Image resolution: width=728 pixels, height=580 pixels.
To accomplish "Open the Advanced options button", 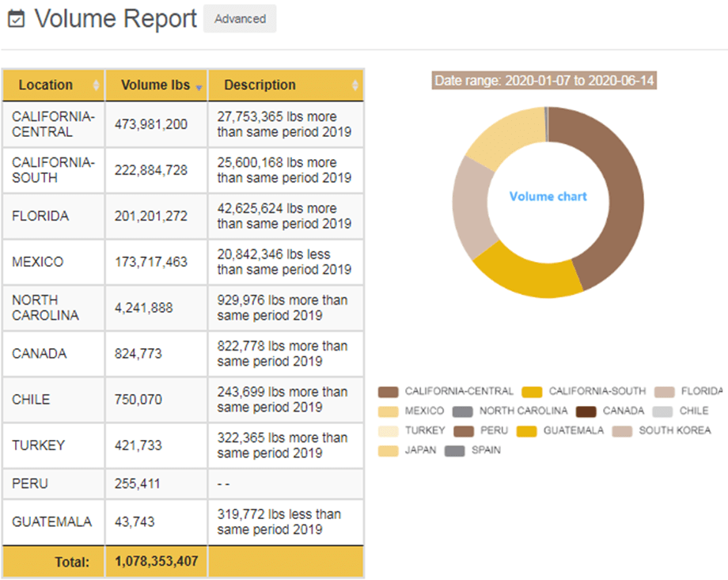I will pyautogui.click(x=240, y=19).
